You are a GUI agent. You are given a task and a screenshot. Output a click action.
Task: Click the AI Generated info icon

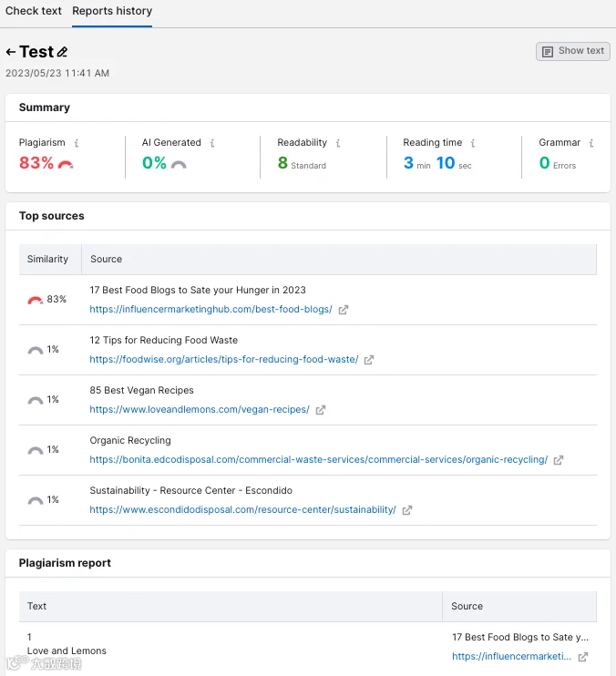212,143
